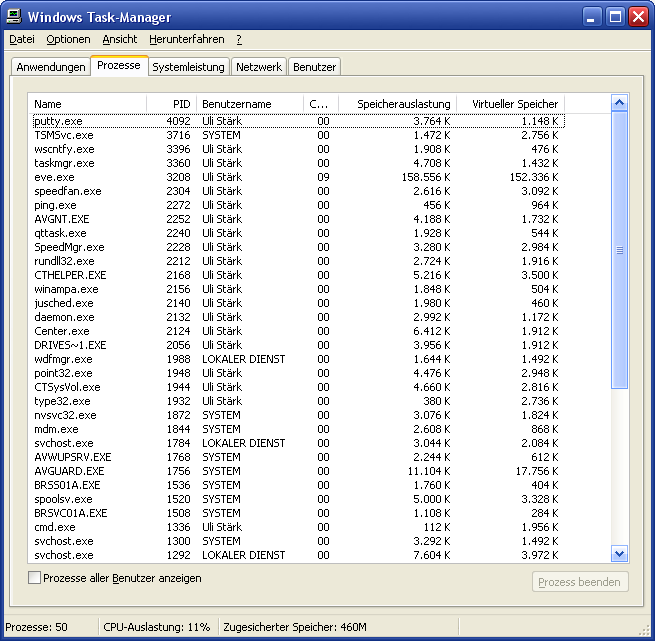The image size is (655, 641).
Task: Select the SpeedMgr.exe process
Action: pos(298,247)
